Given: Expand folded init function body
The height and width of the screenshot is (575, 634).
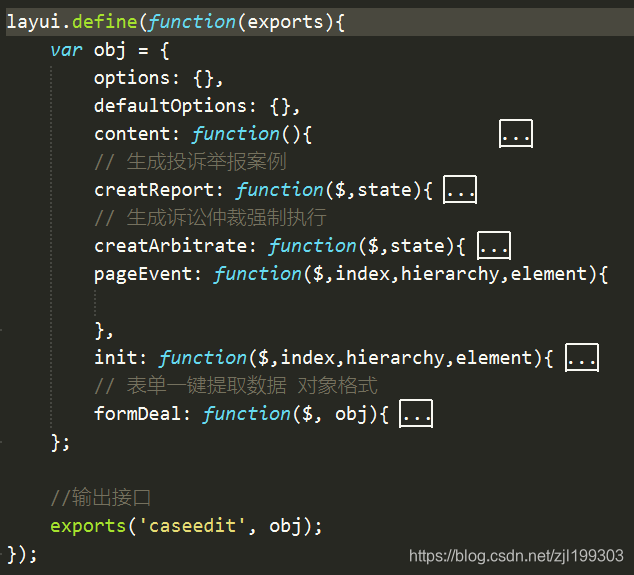Looking at the screenshot, I should point(582,357).
